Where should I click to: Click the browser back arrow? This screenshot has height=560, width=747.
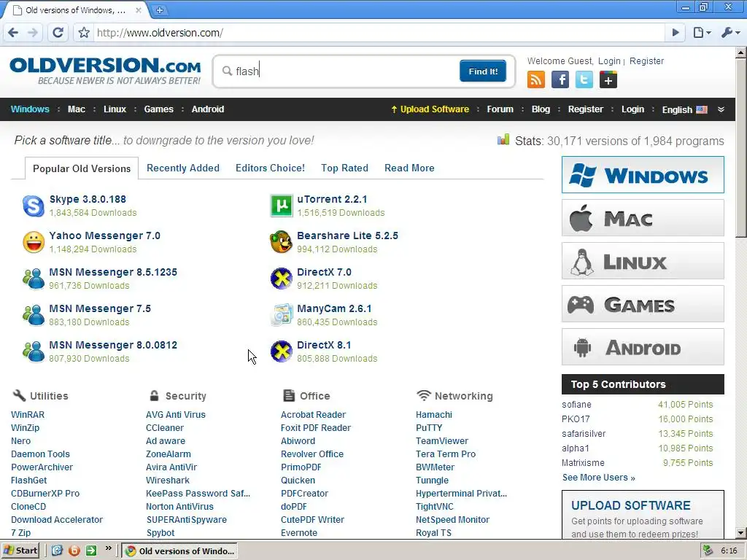[x=13, y=32]
